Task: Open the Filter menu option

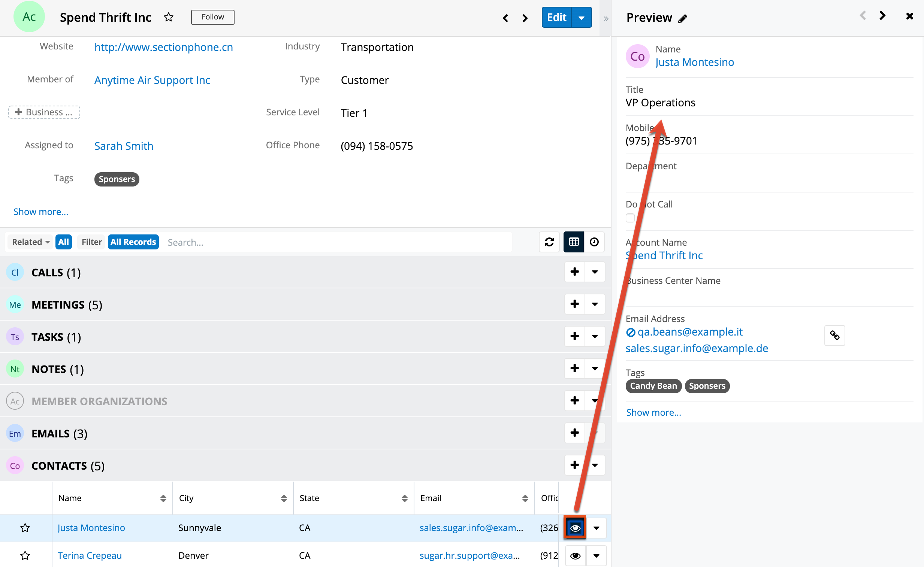Action: coord(91,242)
